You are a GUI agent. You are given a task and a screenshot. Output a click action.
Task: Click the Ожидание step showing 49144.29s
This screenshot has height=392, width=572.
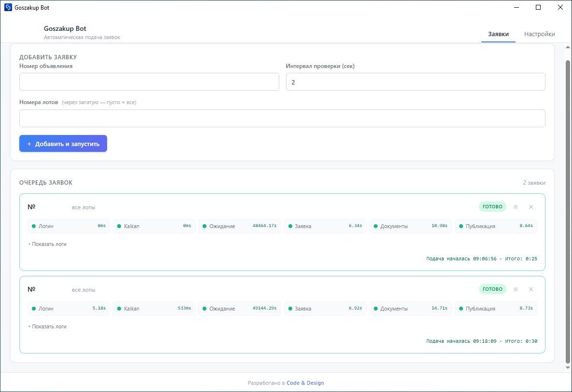pos(240,309)
